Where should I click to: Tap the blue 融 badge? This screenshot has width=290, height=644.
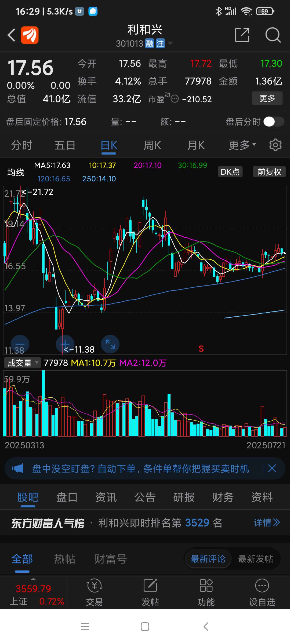tap(149, 43)
